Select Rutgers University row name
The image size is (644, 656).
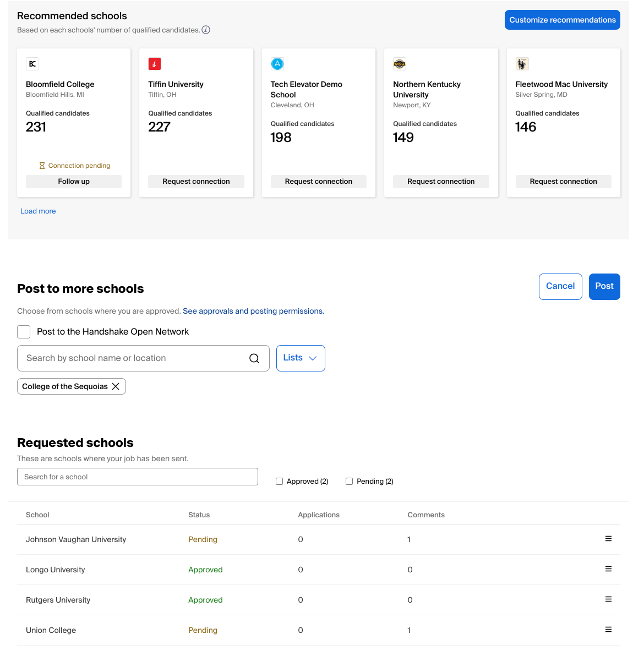58,600
